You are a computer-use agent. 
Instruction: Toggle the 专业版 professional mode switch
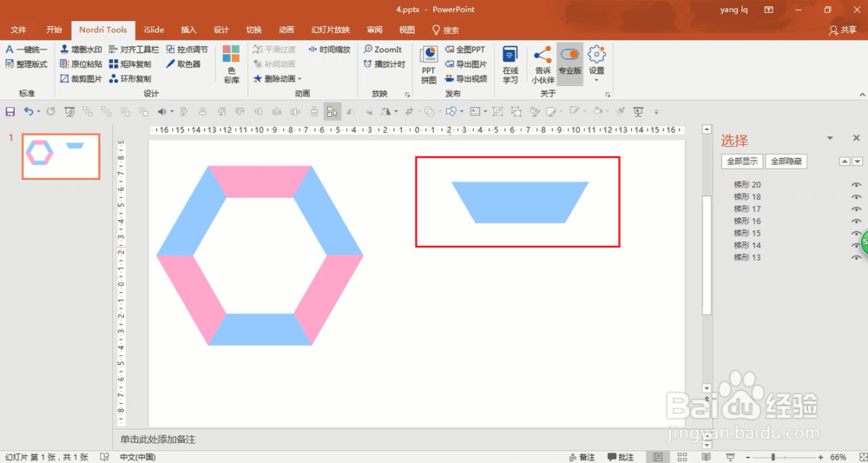click(x=569, y=64)
